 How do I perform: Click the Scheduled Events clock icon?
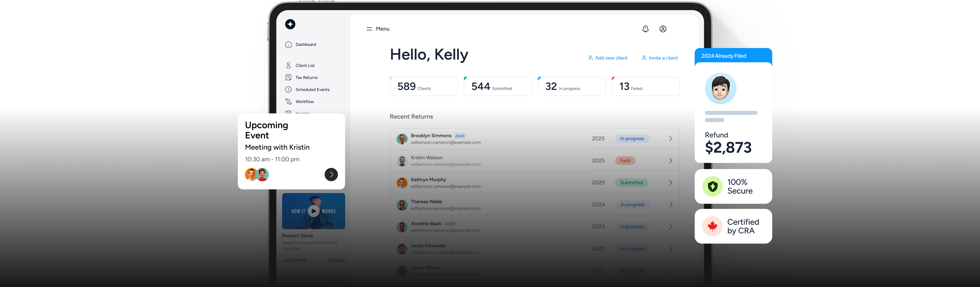click(x=288, y=89)
